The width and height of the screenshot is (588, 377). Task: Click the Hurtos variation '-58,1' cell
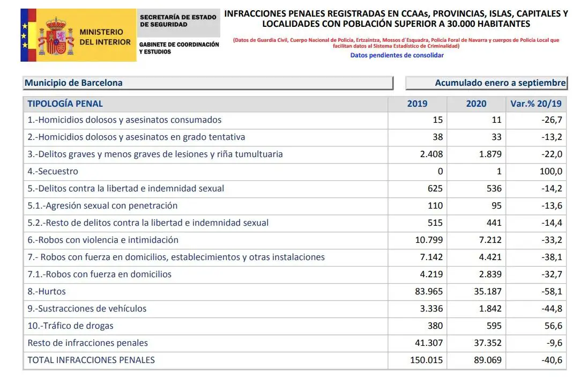pyautogui.click(x=536, y=292)
